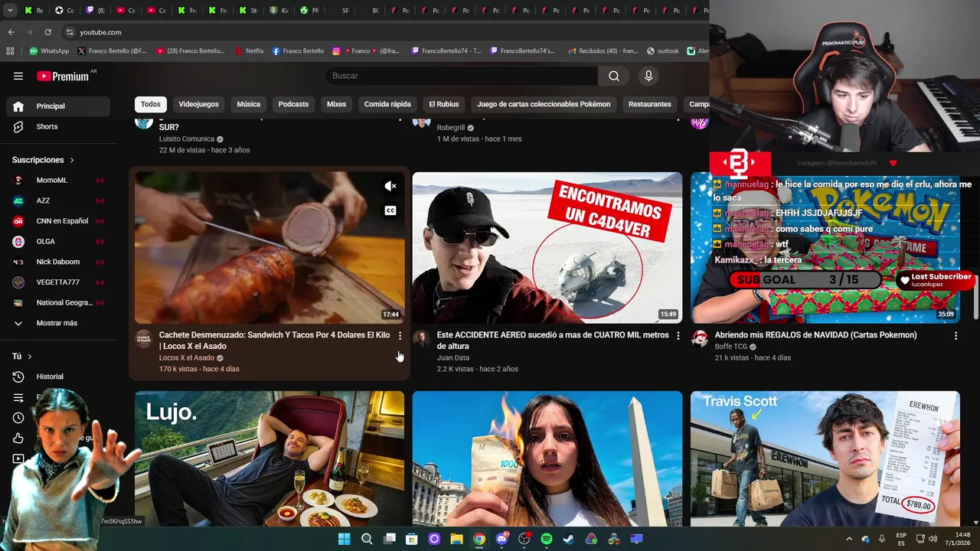980x551 pixels.
Task: Select the Todos filter chip
Action: pyautogui.click(x=151, y=104)
